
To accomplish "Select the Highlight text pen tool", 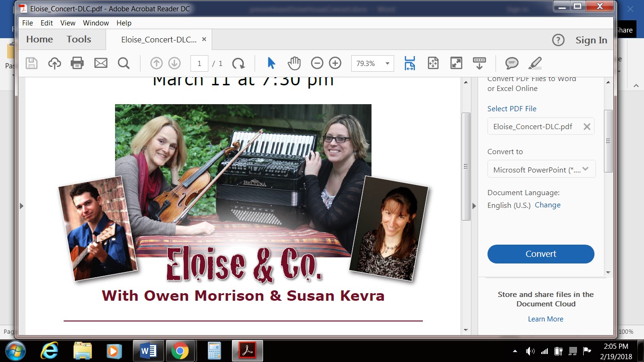I will (x=535, y=63).
